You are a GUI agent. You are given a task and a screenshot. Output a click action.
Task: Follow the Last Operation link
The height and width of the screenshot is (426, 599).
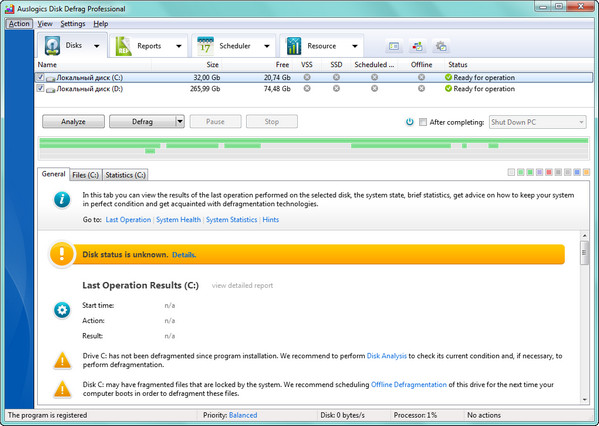point(128,220)
